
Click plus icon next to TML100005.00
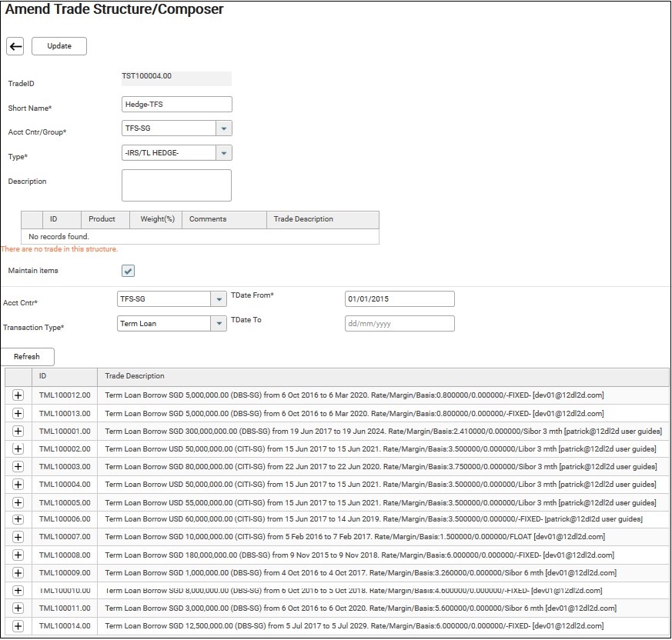(x=18, y=502)
